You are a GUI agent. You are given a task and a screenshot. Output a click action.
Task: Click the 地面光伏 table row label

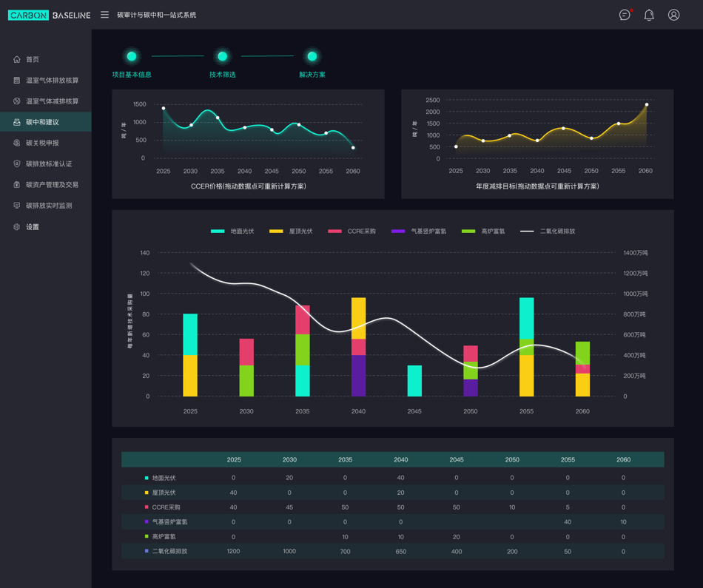164,478
